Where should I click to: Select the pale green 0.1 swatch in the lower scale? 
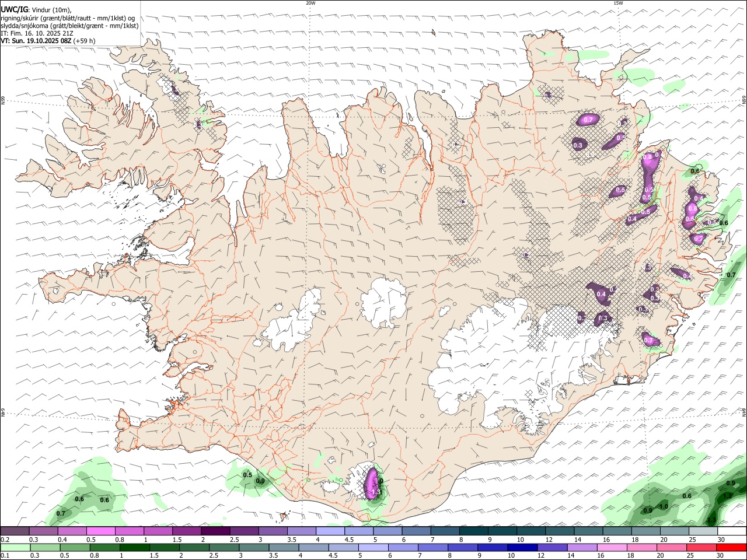[15, 548]
